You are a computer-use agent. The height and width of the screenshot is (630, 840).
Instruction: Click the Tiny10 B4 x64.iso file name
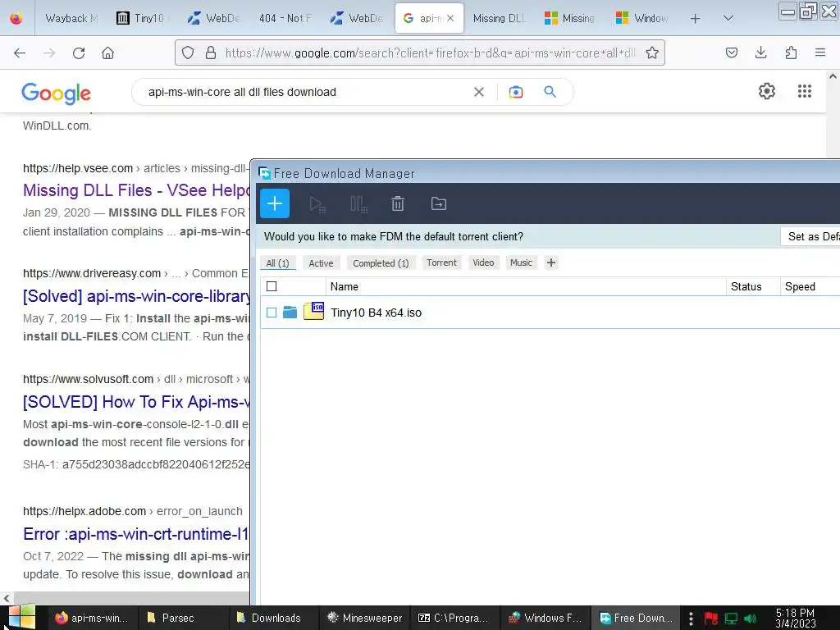click(376, 313)
